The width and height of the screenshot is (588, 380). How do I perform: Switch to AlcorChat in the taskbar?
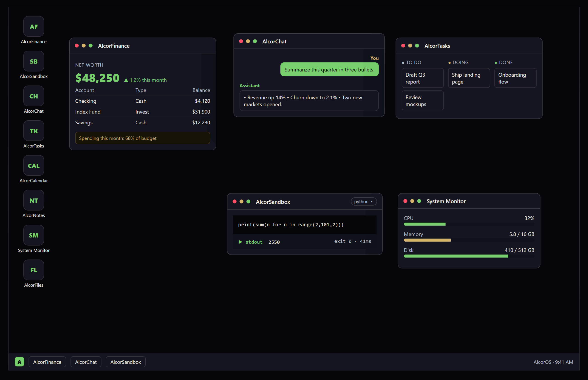86,362
